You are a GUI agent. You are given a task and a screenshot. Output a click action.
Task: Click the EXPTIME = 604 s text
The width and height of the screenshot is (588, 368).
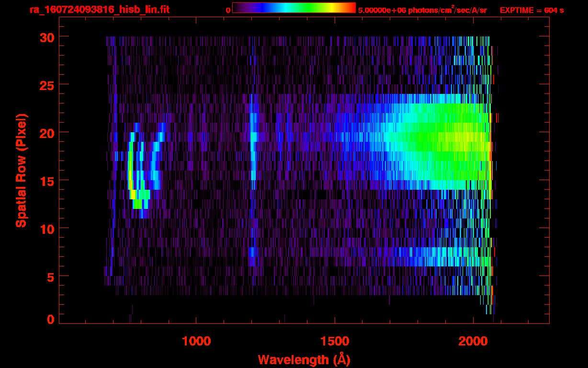531,10
